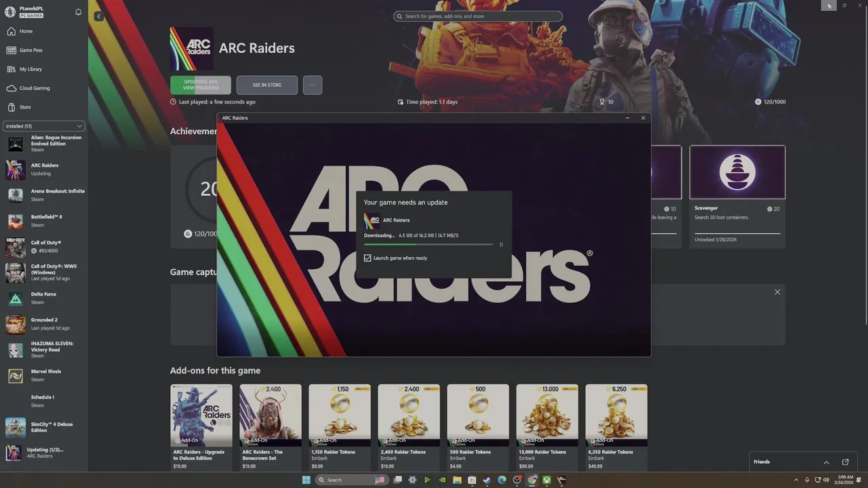This screenshot has width=868, height=488.
Task: Select Delta Force in installed list
Action: coord(45,298)
